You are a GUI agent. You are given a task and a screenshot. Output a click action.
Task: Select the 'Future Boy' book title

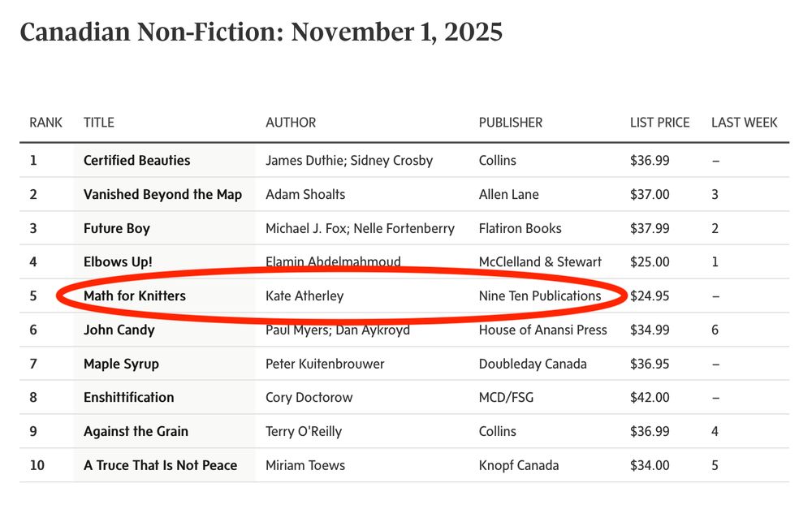(116, 228)
